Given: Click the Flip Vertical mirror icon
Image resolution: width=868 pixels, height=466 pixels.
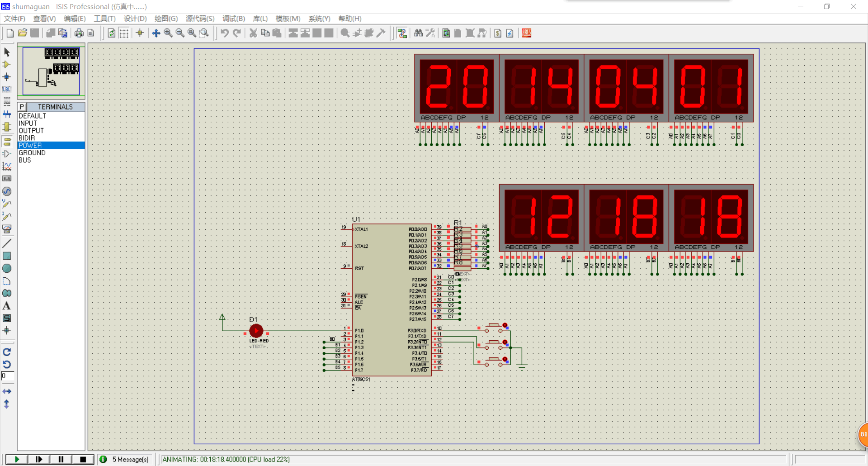Looking at the screenshot, I should point(7,404).
